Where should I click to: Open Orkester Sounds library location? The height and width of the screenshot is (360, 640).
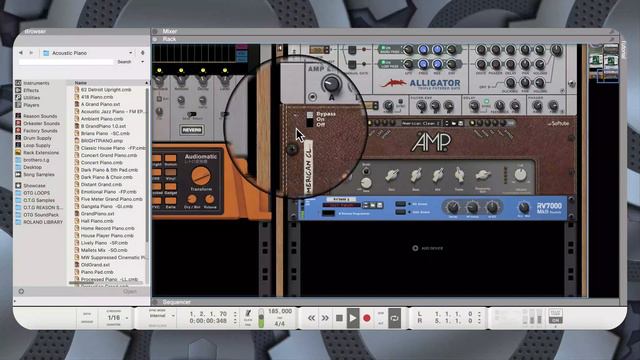38,123
